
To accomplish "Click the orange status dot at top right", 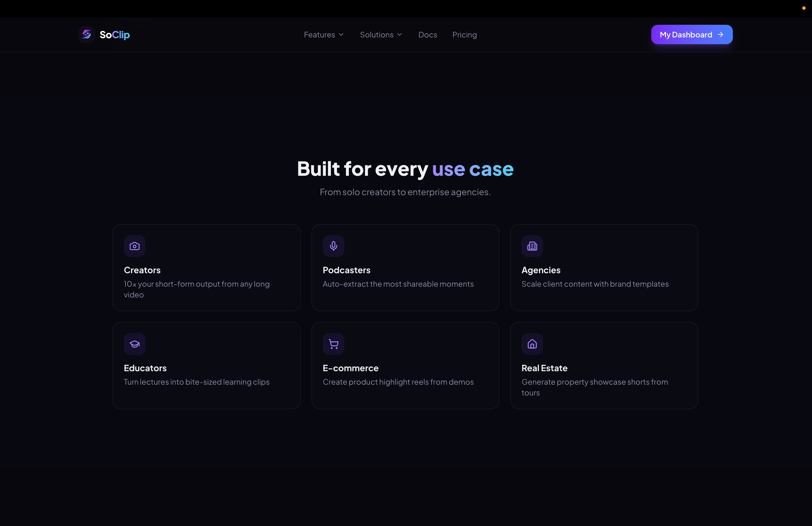I will (804, 8).
